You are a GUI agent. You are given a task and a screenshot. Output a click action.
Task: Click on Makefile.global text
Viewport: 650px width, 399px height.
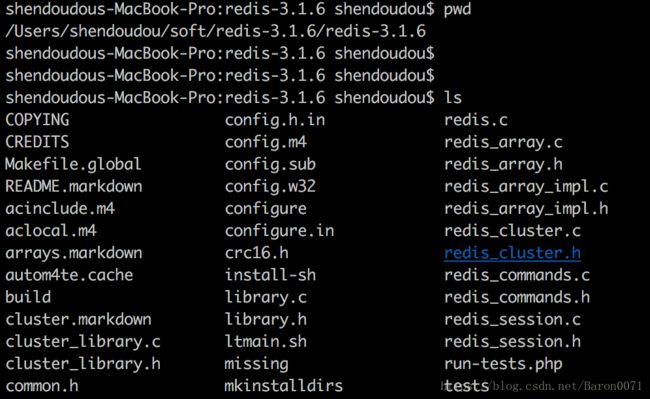(73, 164)
